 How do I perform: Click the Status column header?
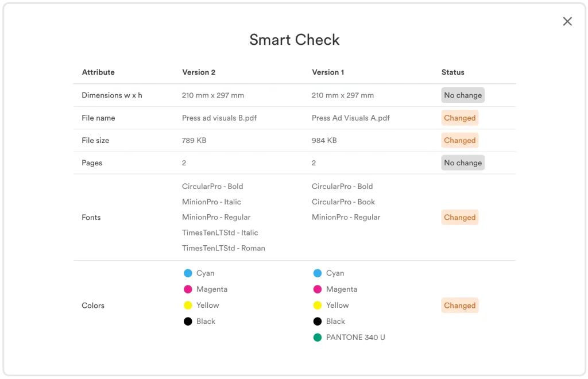[452, 72]
